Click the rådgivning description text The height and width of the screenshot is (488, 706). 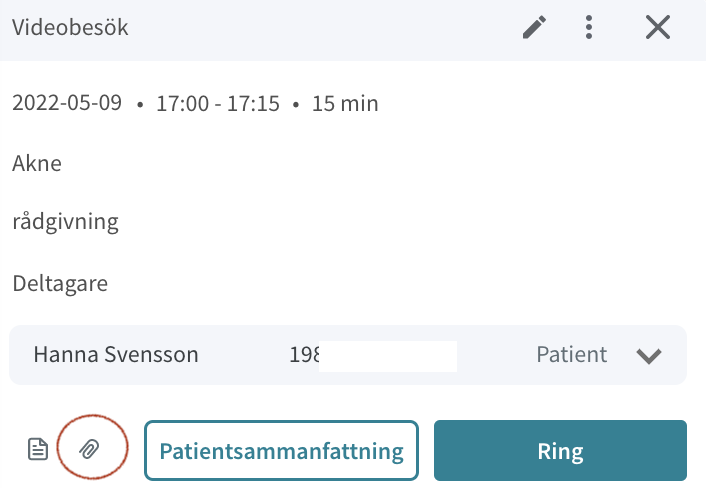tap(66, 222)
